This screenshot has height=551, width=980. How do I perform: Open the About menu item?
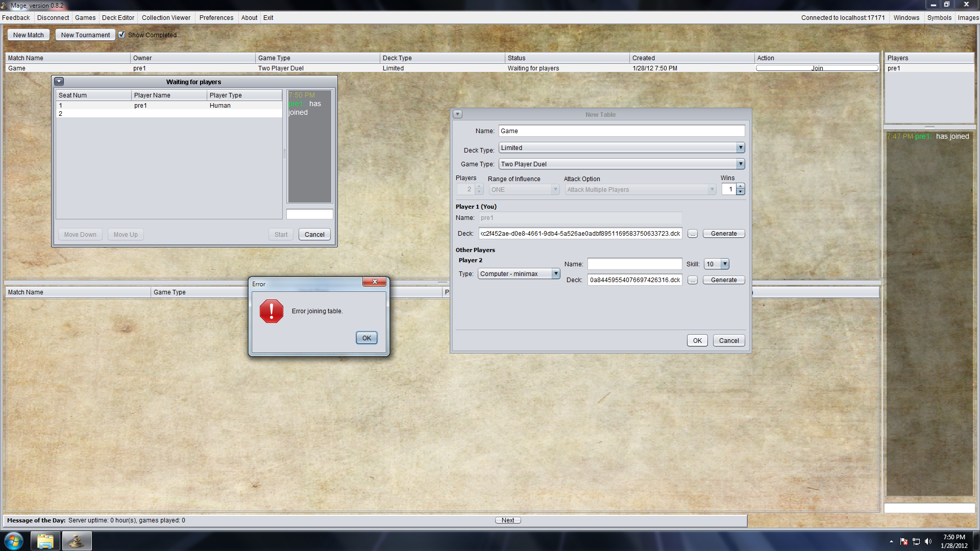(x=249, y=17)
